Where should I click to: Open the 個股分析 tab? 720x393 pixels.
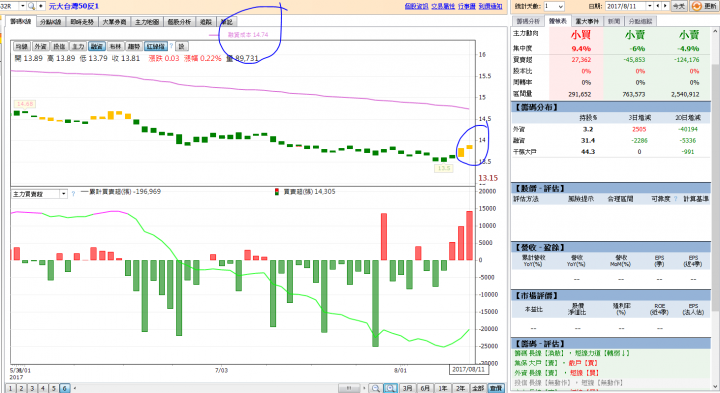179,22
